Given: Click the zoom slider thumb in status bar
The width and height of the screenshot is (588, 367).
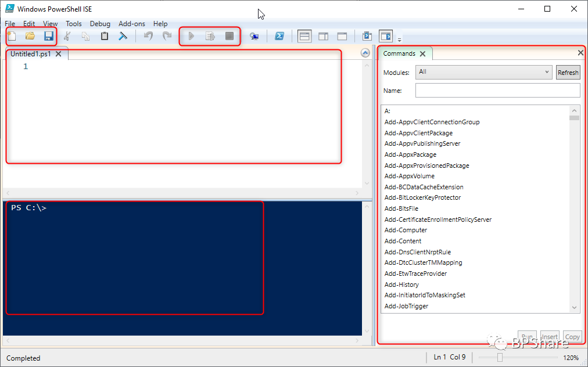Looking at the screenshot, I should [x=500, y=358].
